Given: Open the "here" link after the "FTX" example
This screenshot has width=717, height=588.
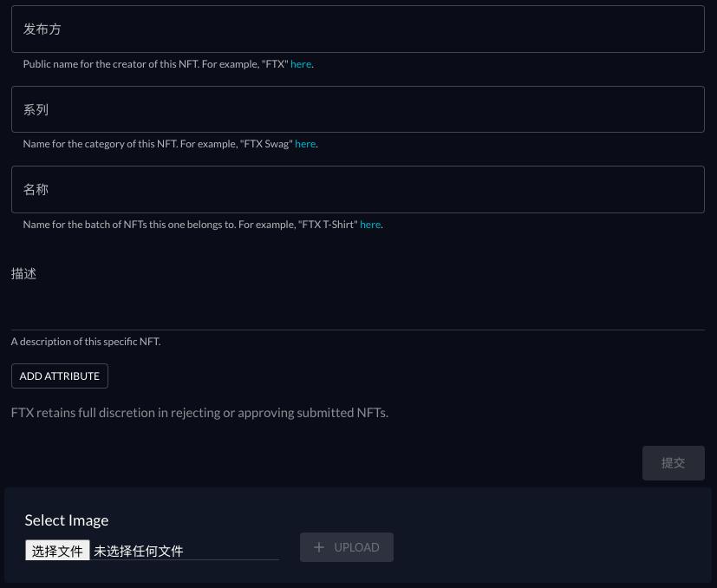Looking at the screenshot, I should (x=301, y=64).
